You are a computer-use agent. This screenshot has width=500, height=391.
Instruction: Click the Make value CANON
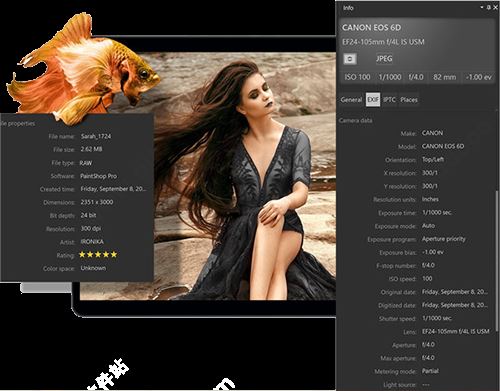tap(432, 133)
